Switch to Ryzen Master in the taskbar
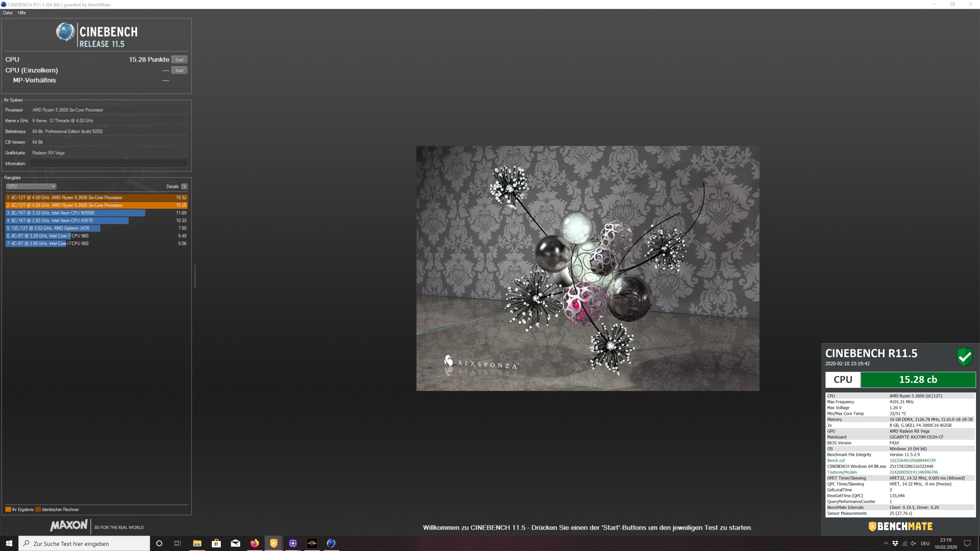This screenshot has height=551, width=980. point(312,543)
